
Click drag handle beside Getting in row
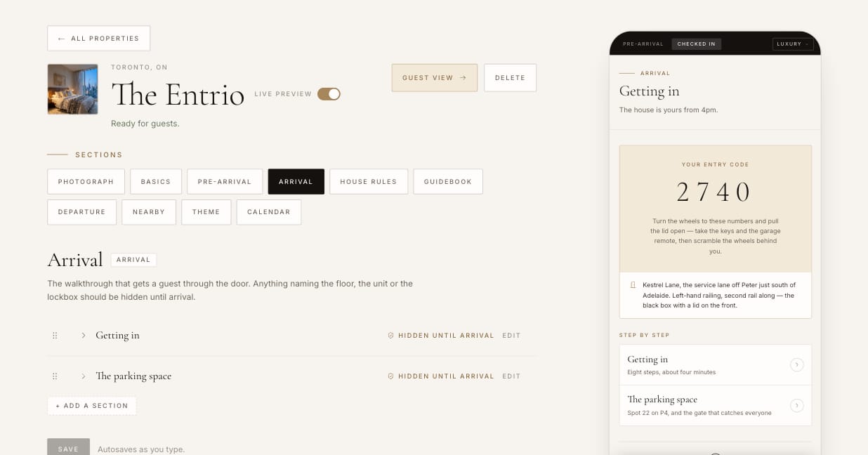[x=55, y=336]
